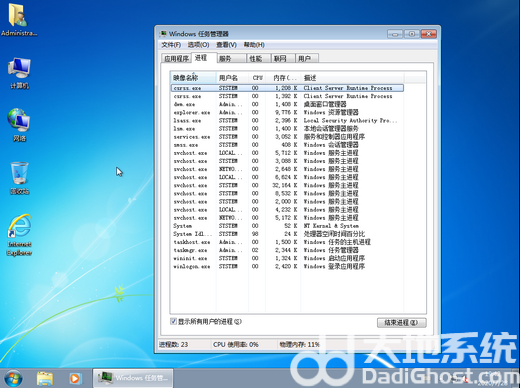Viewport: 520px width, 388px height.
Task: Select the Internet Explorer desktop shortcut
Action: pyautogui.click(x=19, y=235)
